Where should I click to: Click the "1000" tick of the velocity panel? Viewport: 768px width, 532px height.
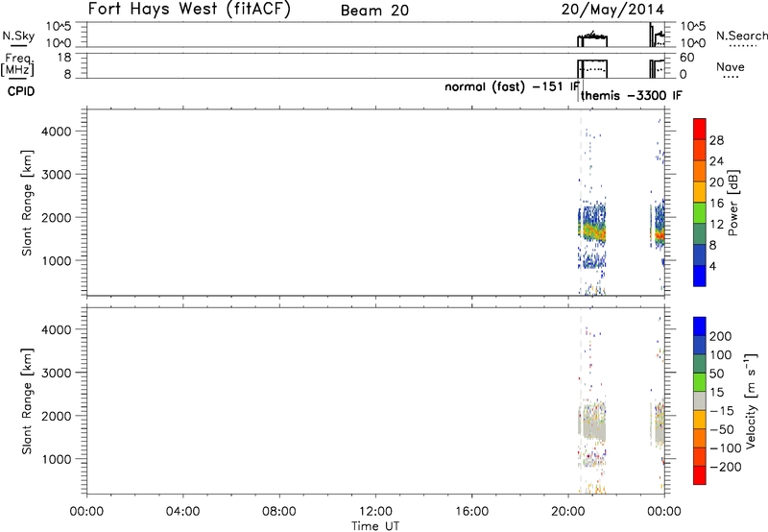coord(57,459)
